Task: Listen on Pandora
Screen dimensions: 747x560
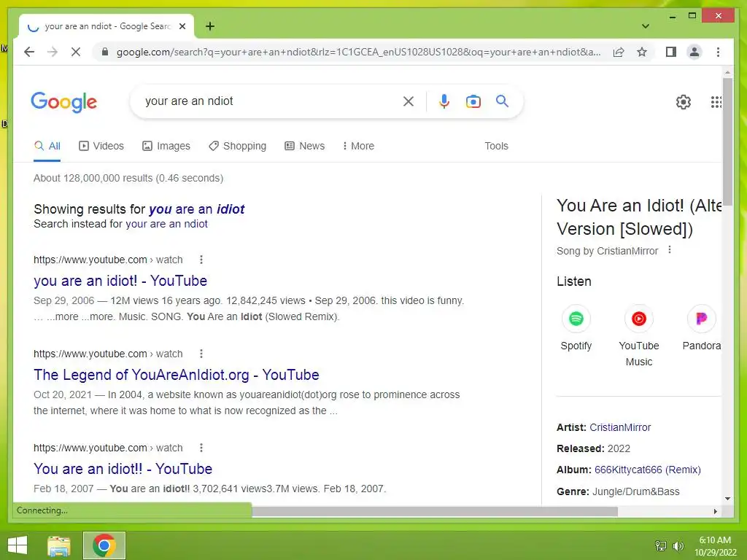Action: (701, 329)
